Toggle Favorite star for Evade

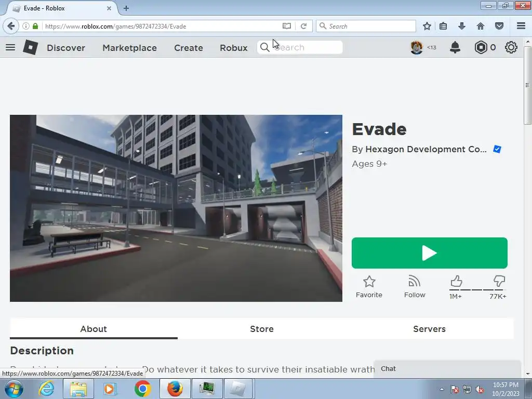pyautogui.click(x=369, y=287)
